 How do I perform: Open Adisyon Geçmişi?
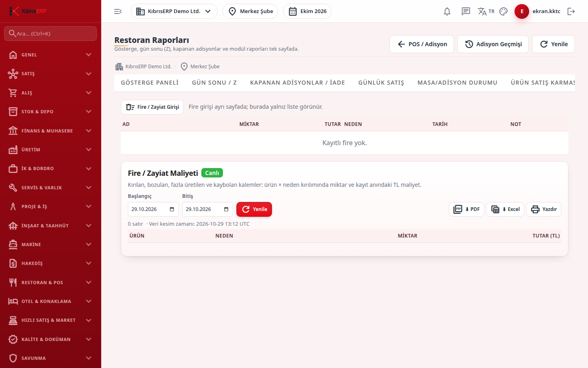493,44
